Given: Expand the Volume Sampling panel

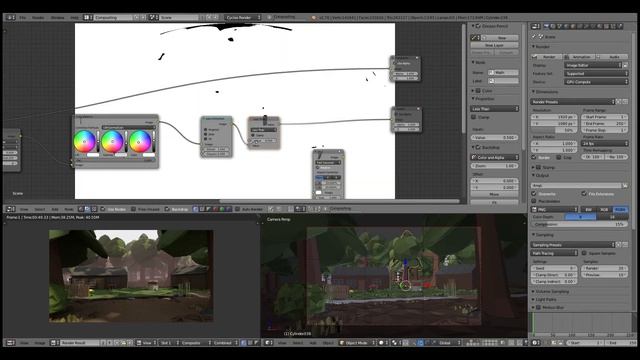Looking at the screenshot, I should click(x=533, y=292).
